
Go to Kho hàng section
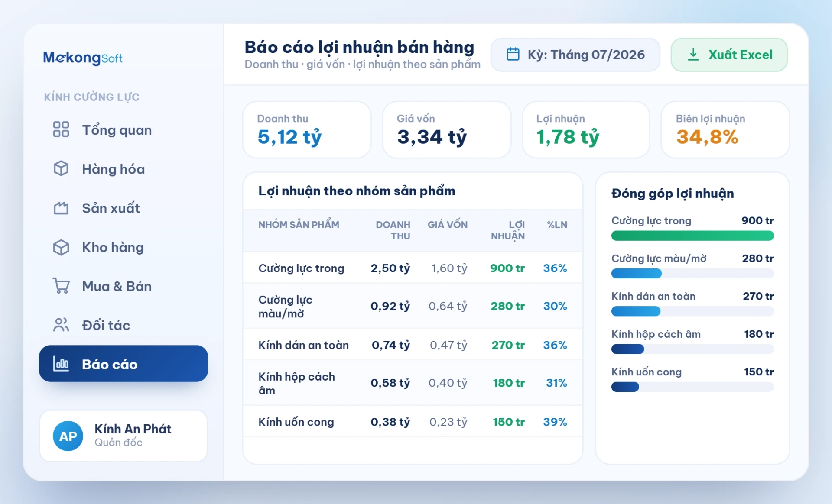pyautogui.click(x=123, y=247)
